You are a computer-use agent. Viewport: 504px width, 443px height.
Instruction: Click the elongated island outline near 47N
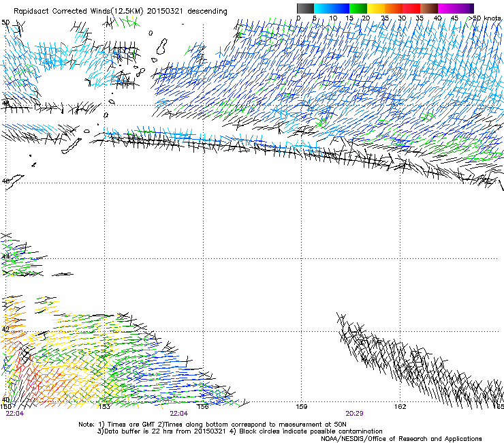point(72,147)
